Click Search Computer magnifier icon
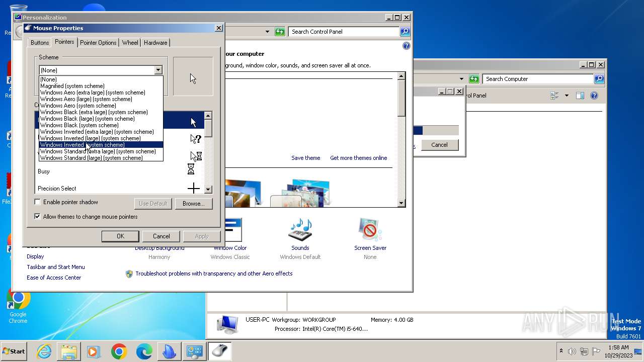Image resolution: width=644 pixels, height=362 pixels. pos(599,79)
